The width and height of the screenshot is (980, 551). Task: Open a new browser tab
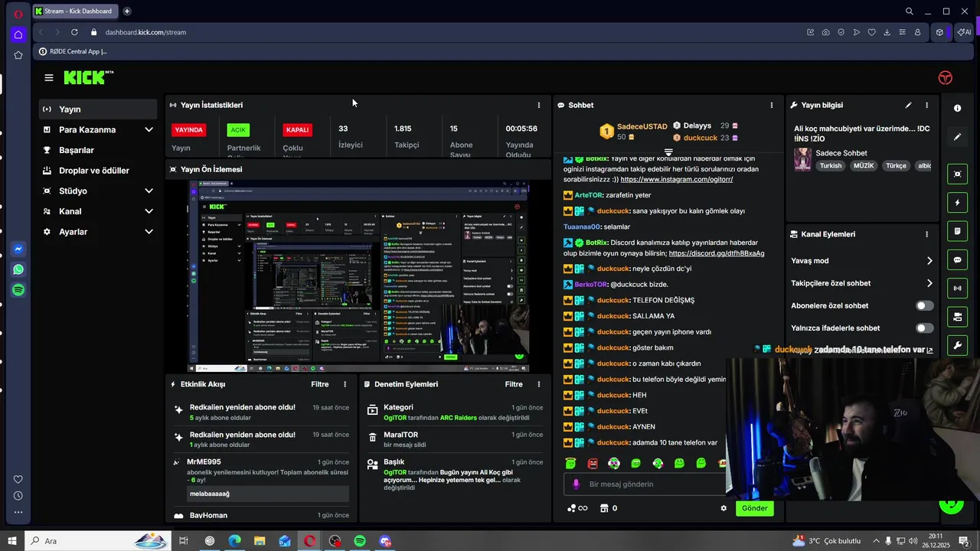[127, 11]
